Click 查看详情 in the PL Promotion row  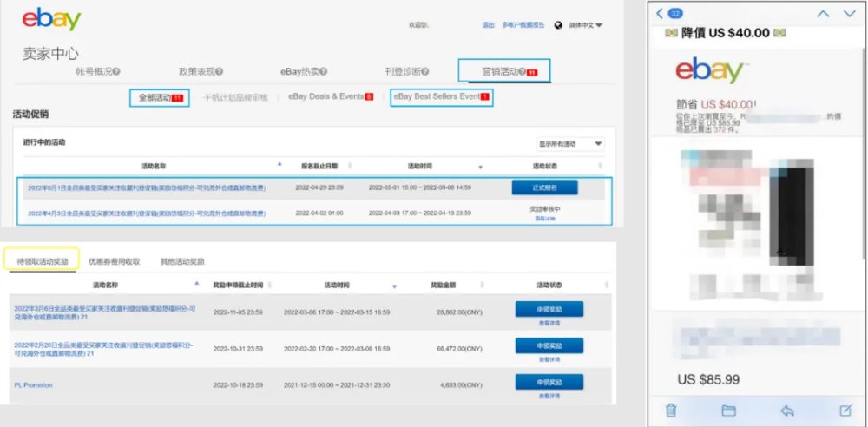click(549, 396)
